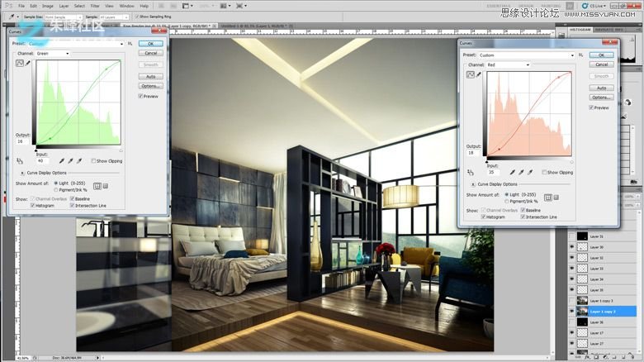Pick black point eyedropper in Red Curves dialog

512,172
